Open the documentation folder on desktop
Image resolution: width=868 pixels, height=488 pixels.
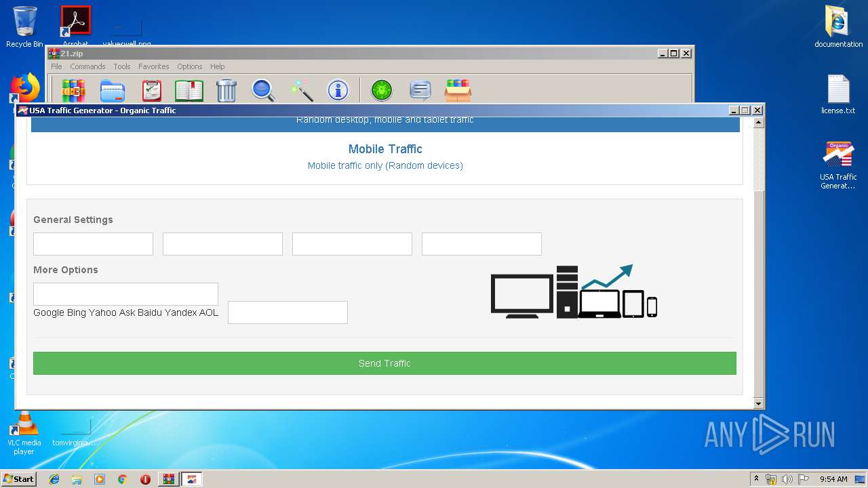click(838, 26)
